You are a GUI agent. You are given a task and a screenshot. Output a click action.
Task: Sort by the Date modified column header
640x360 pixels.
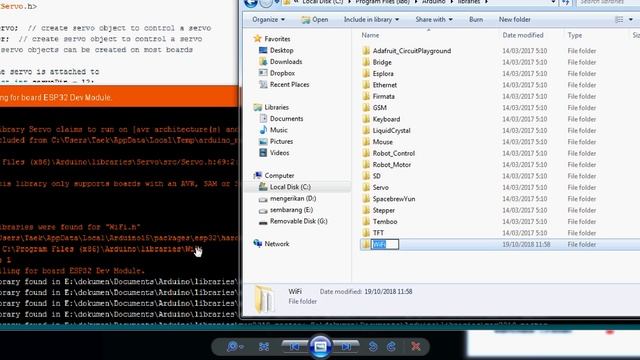pyautogui.click(x=522, y=35)
